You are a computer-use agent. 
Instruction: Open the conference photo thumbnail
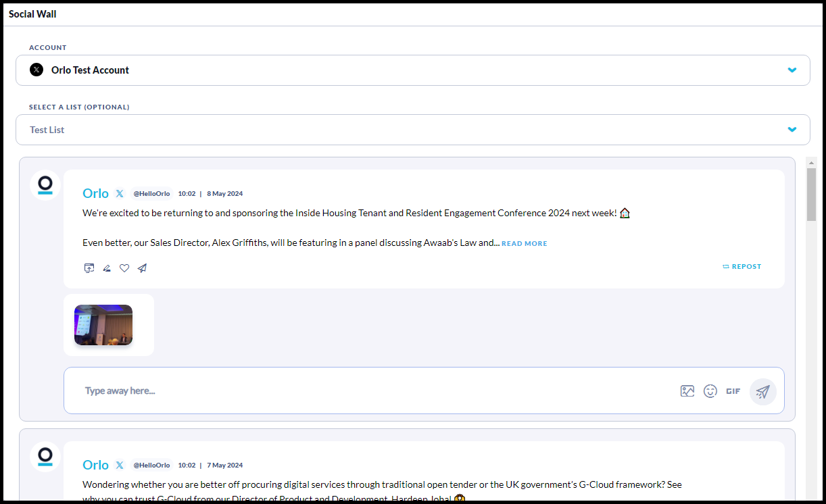coord(103,325)
